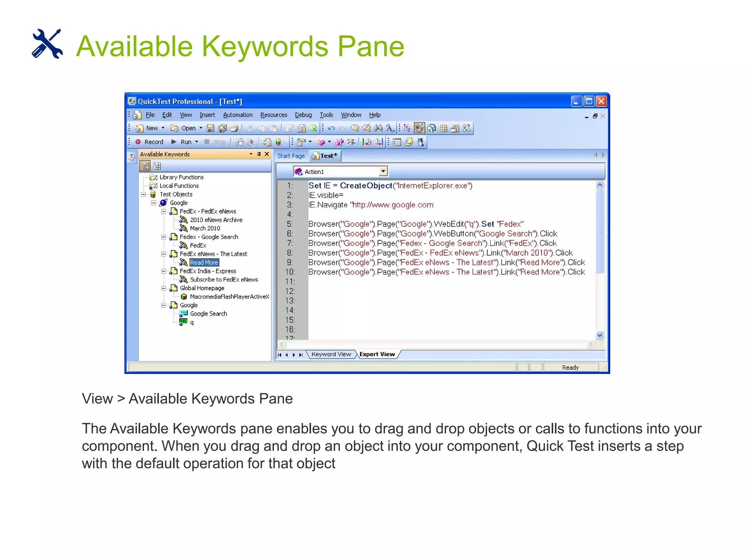This screenshot has width=747, height=560.
Task: Click the Print toolbar icon
Action: click(x=234, y=128)
